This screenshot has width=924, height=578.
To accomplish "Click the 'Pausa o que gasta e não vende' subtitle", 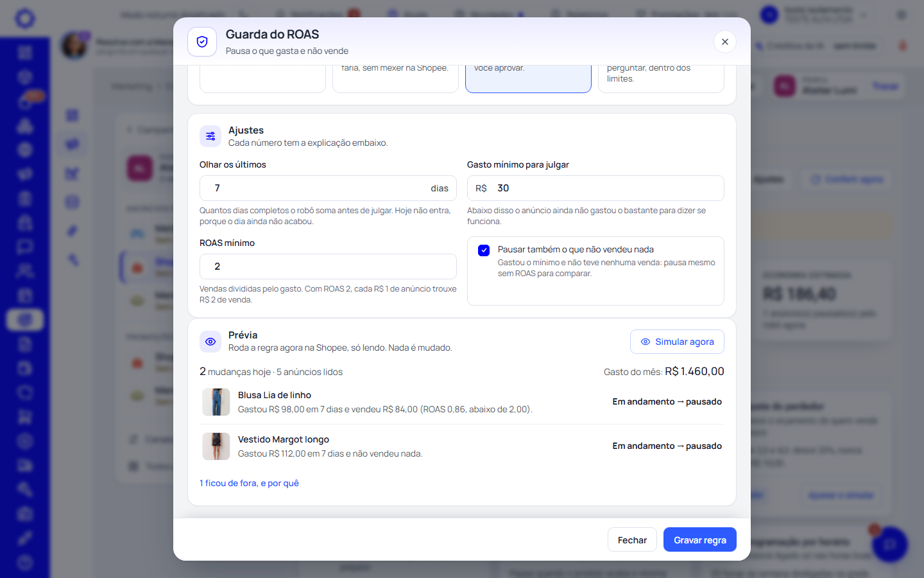I will (287, 51).
